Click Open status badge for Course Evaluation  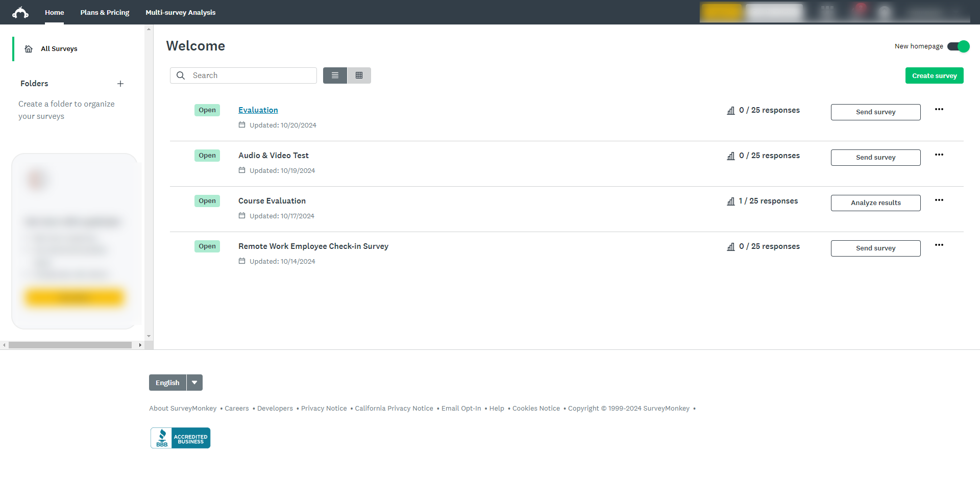tap(207, 201)
